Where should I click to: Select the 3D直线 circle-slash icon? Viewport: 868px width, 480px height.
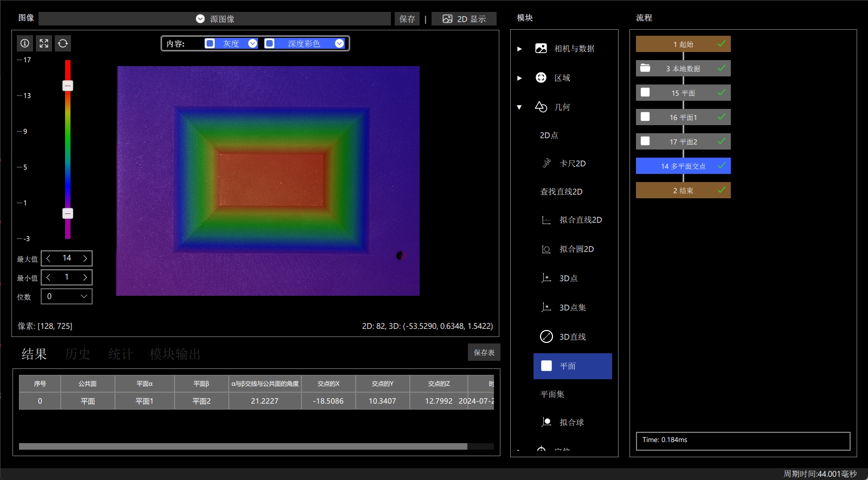point(546,336)
